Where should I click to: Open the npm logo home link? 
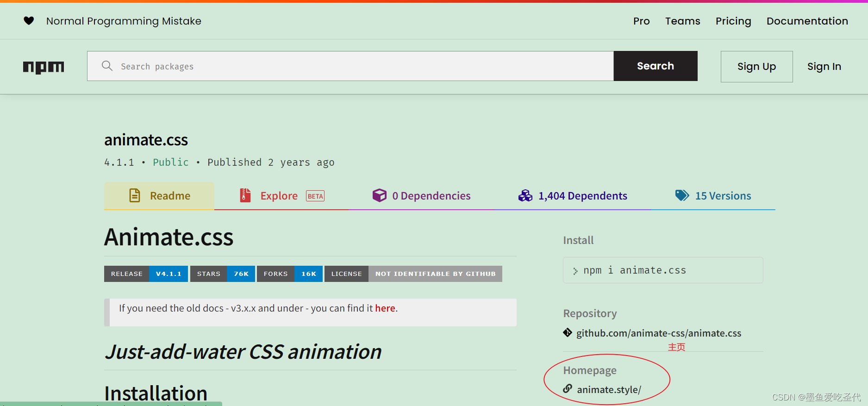click(44, 67)
